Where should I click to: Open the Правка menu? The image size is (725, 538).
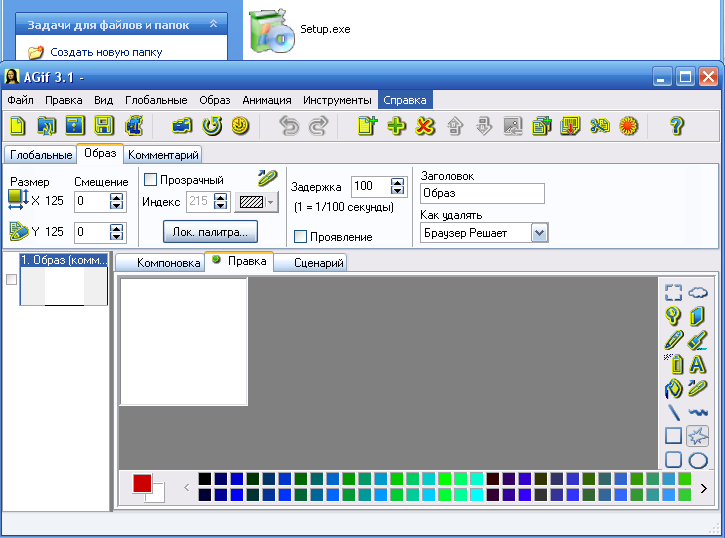[64, 100]
